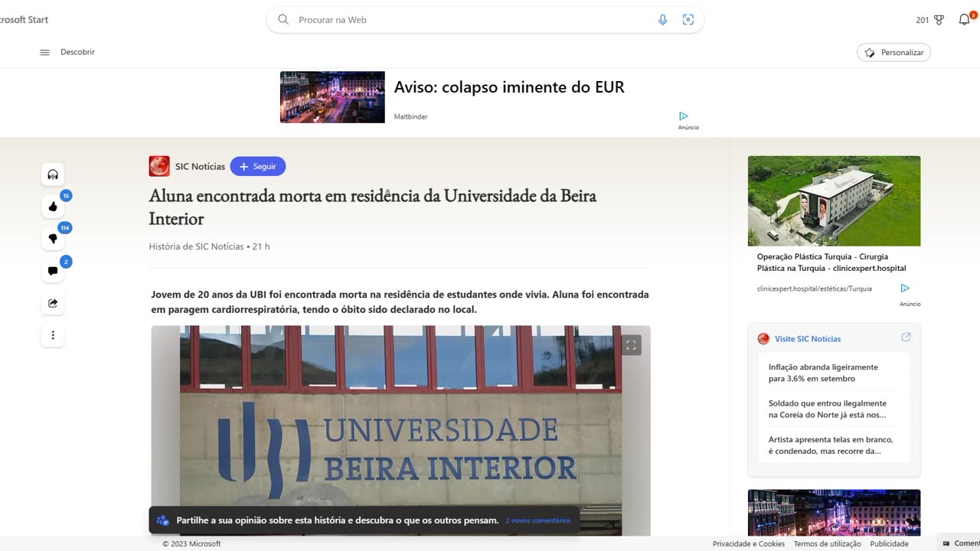This screenshot has height=551, width=980.
Task: Click the © 2023 Microsoft footer text
Action: click(x=191, y=543)
